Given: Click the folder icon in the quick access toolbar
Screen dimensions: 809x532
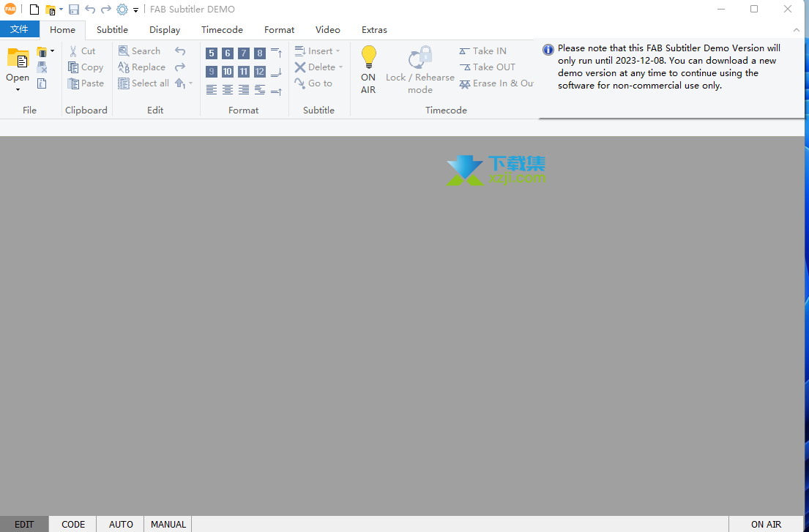Looking at the screenshot, I should (50, 10).
